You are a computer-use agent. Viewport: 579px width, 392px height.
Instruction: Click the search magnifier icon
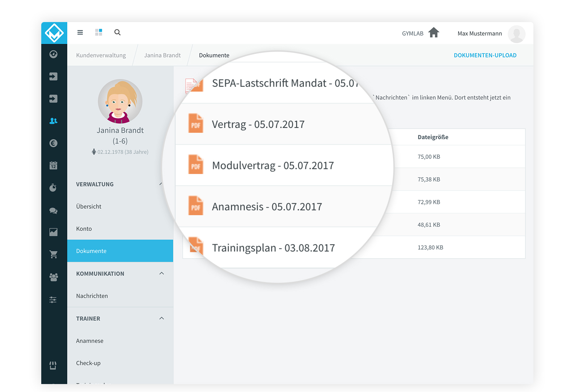click(x=117, y=32)
